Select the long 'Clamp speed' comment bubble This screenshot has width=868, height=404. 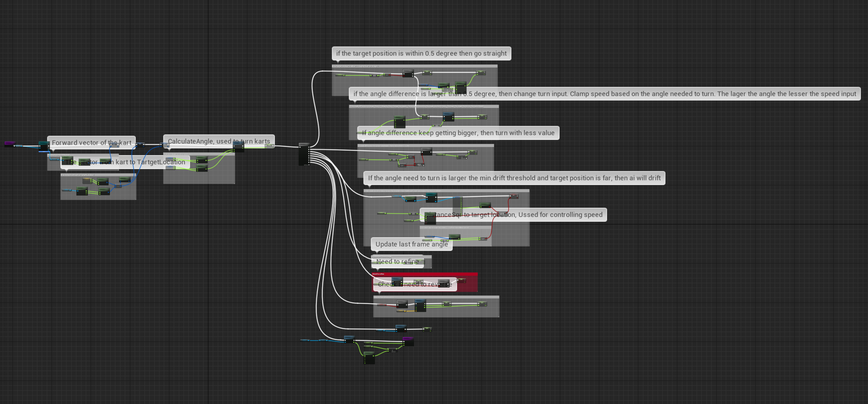[604, 94]
